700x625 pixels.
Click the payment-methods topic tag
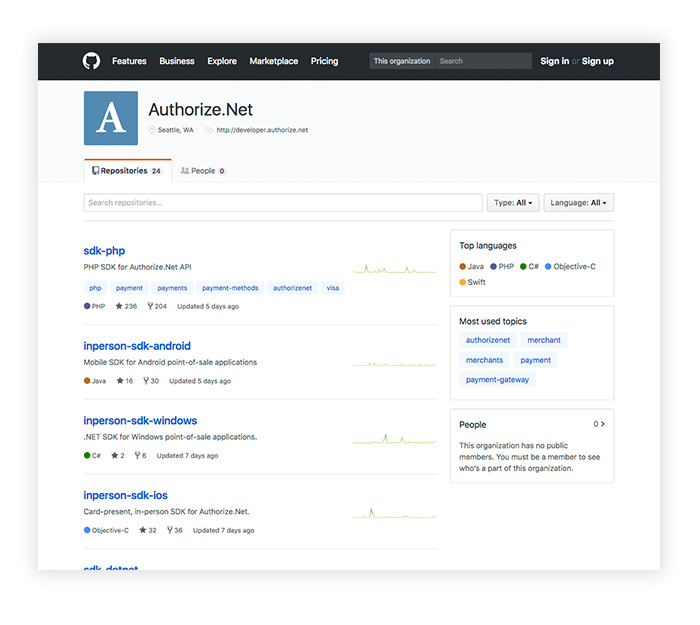[x=230, y=288]
